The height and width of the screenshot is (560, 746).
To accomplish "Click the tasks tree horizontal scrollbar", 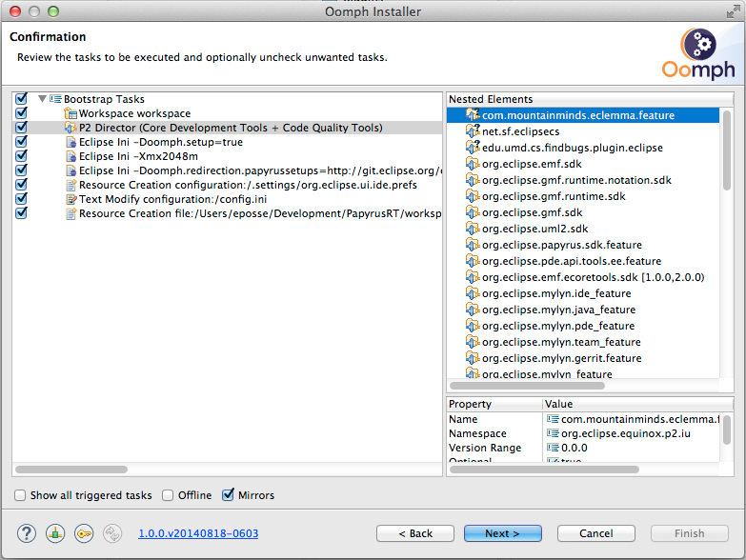I will (71, 470).
